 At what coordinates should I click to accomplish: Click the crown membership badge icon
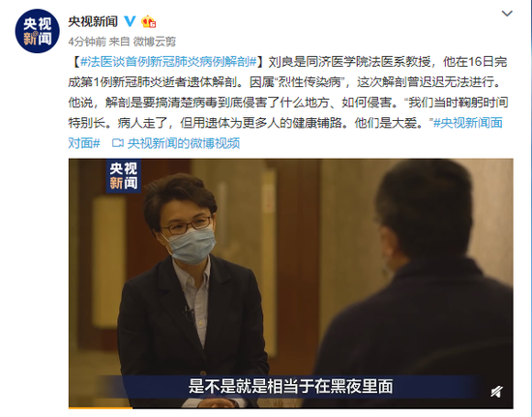149,21
